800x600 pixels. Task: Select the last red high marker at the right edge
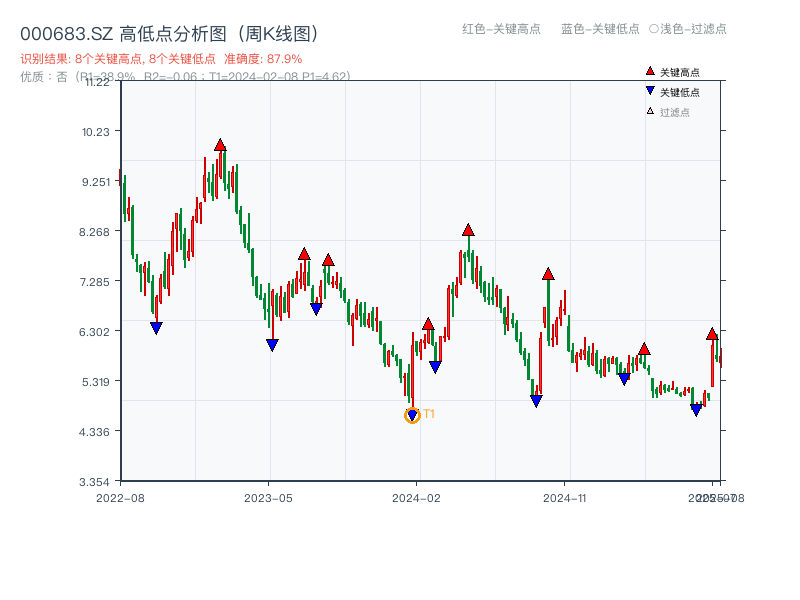click(712, 334)
